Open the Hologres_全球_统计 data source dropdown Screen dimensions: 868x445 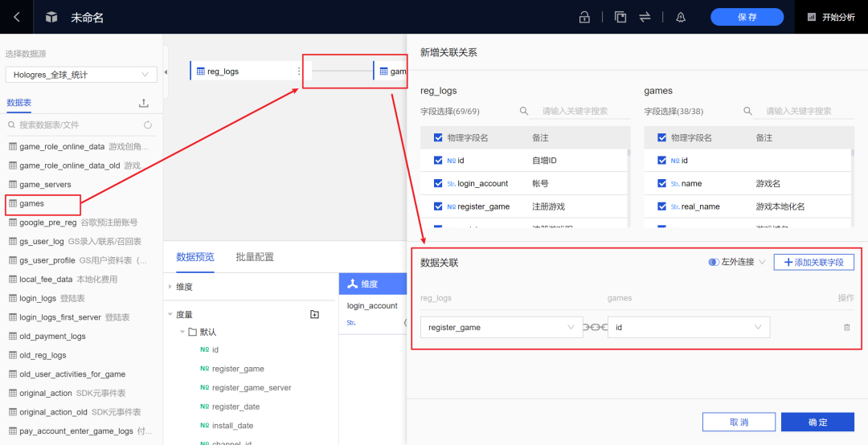pyautogui.click(x=80, y=74)
